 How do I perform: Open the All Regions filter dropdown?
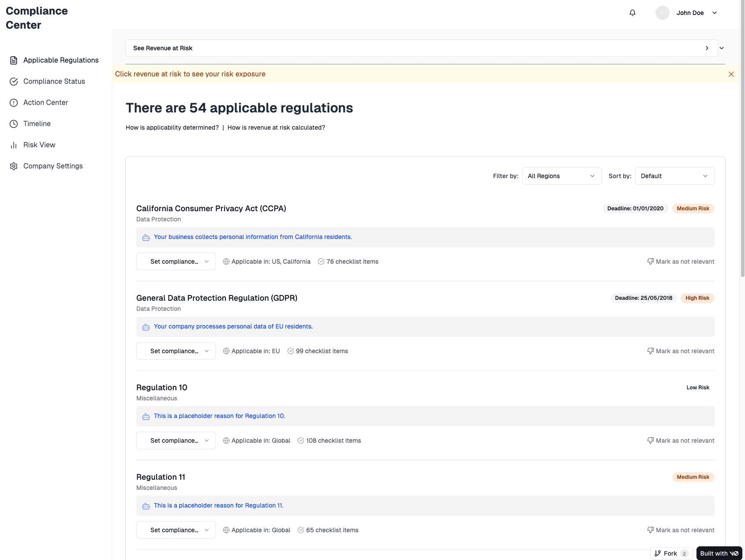pos(561,176)
